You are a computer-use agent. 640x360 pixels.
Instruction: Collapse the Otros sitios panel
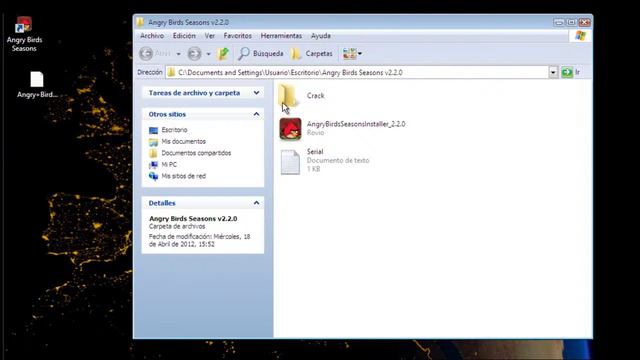(x=256, y=114)
